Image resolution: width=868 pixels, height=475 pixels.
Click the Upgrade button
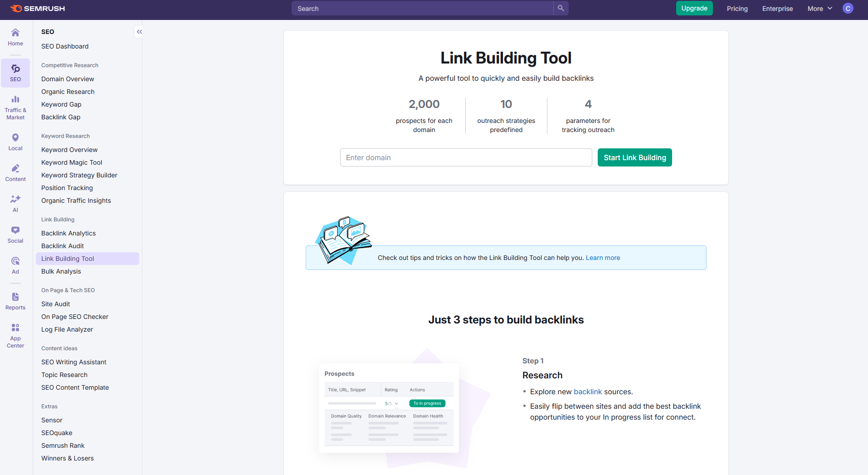pos(694,8)
